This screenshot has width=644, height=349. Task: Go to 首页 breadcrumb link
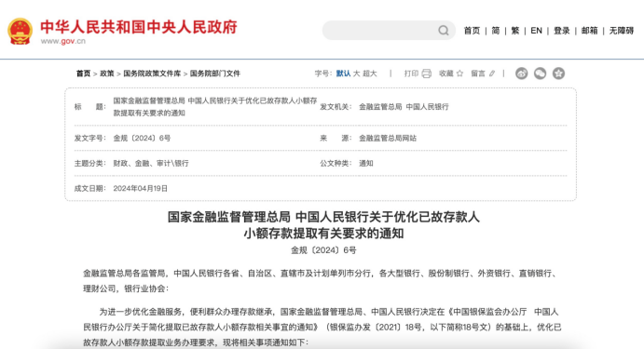point(83,74)
